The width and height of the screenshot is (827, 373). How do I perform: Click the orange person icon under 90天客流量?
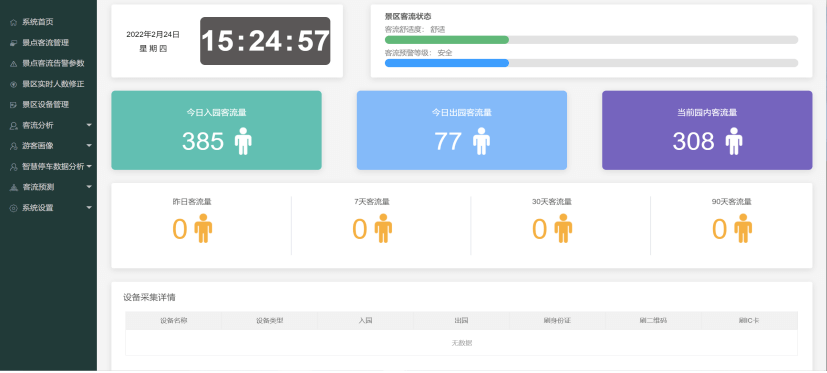[743, 228]
